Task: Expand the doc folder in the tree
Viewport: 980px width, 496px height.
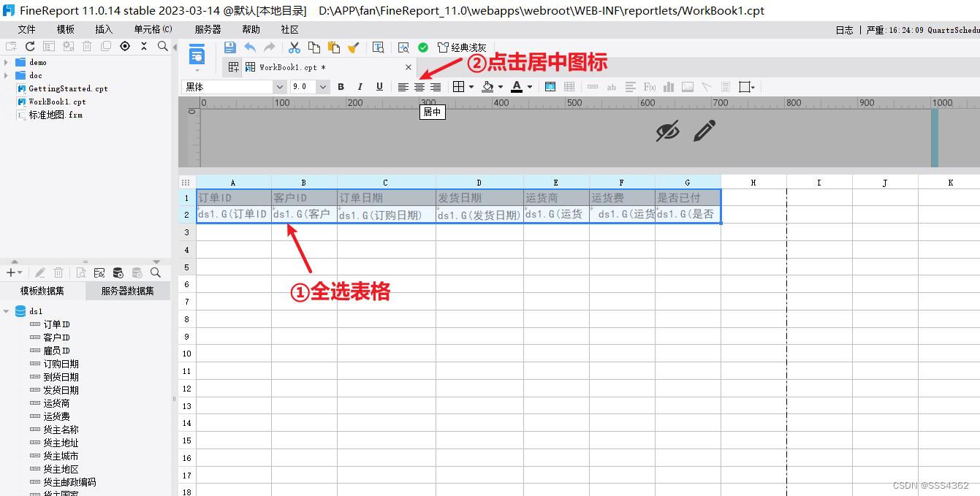Action: pyautogui.click(x=7, y=75)
